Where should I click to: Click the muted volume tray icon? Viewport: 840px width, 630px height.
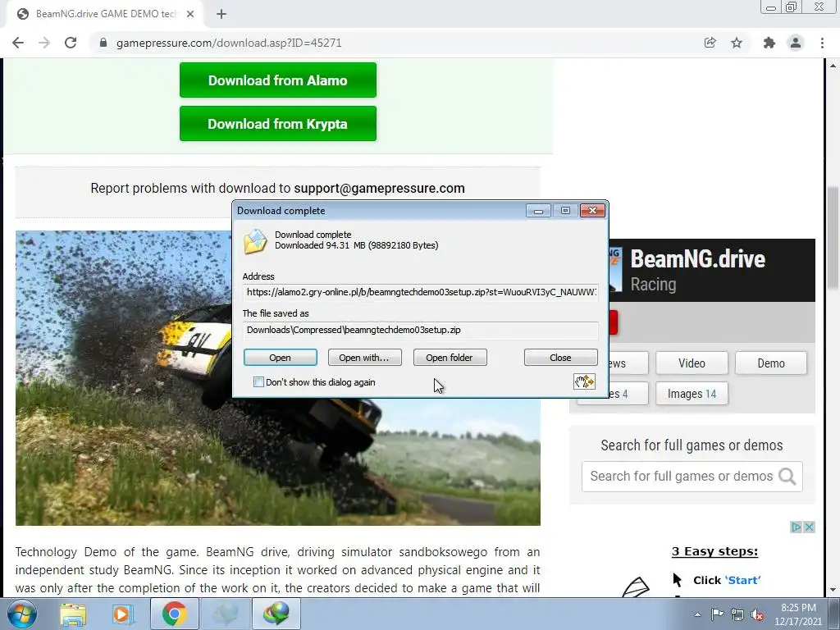(757, 615)
